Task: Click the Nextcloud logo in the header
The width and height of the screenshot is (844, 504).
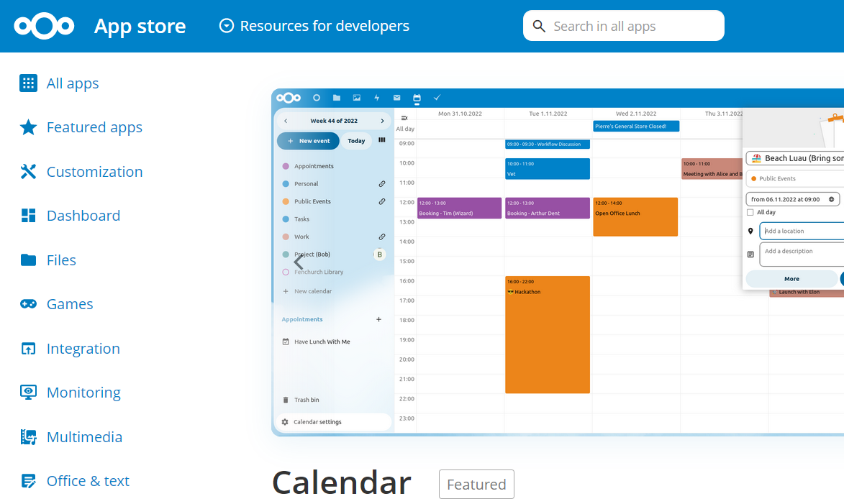Action: 44,27
